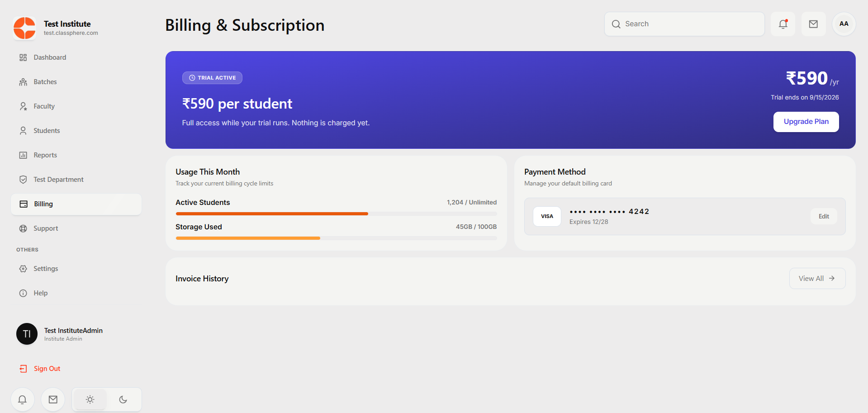This screenshot has width=868, height=413.
Task: Open bottom-left bell notifications icon
Action: click(x=22, y=399)
